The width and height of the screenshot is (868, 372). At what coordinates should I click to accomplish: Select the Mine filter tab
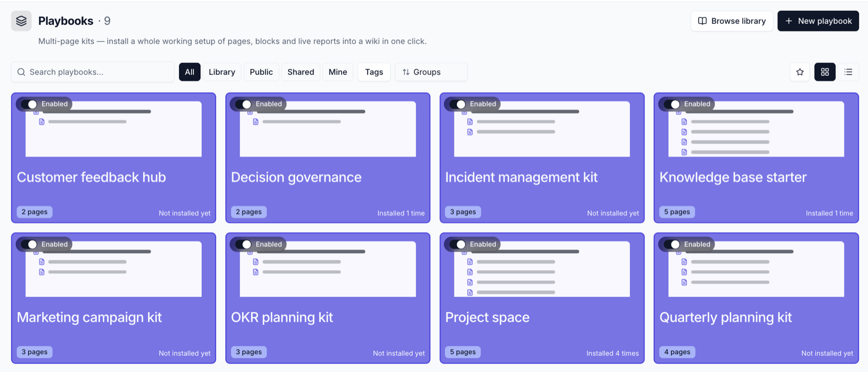[337, 72]
